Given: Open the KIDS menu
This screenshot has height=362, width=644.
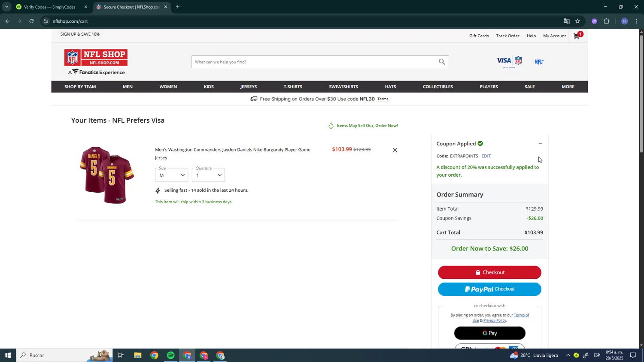Looking at the screenshot, I should point(209,87).
